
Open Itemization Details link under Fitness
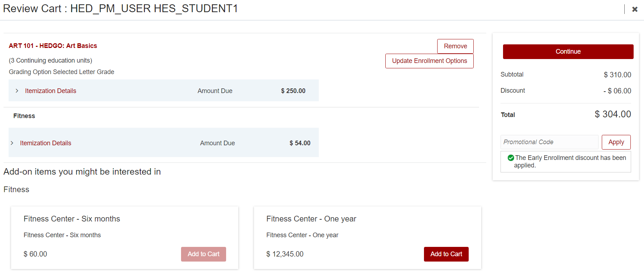45,143
